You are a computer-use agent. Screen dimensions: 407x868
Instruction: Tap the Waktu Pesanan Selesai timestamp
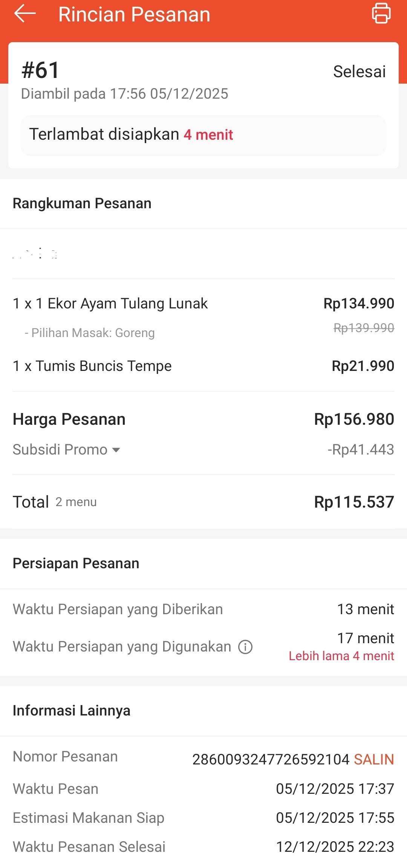tap(335, 847)
